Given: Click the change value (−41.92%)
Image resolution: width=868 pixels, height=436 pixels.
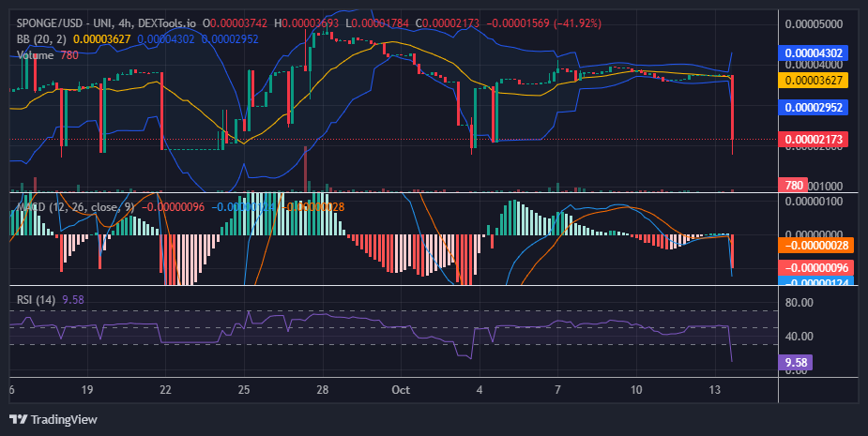Looking at the screenshot, I should [x=578, y=23].
